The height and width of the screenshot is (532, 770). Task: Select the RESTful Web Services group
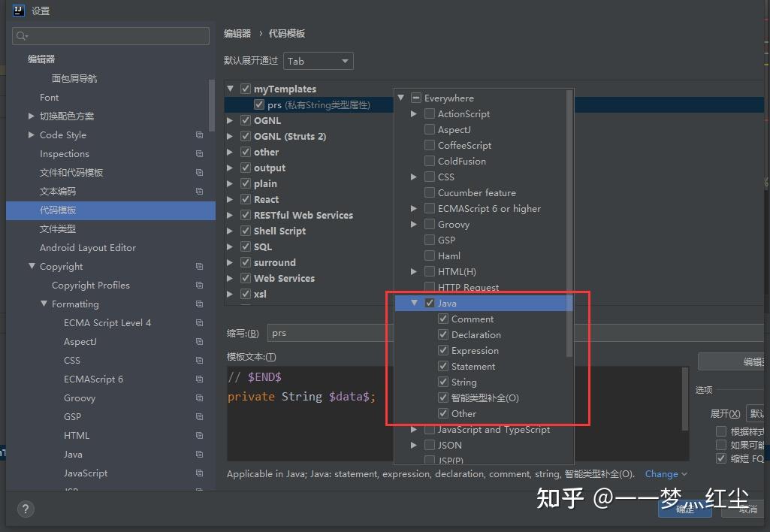[303, 215]
